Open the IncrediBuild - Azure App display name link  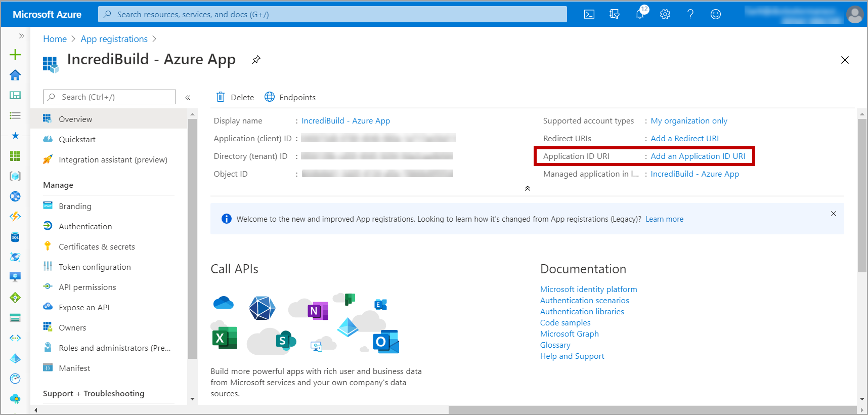[x=345, y=120]
